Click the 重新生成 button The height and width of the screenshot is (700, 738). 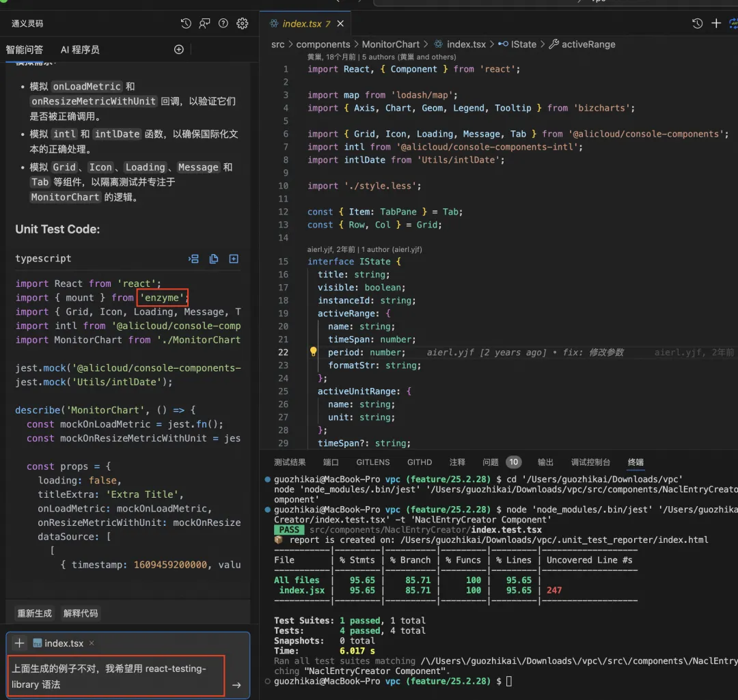[34, 613]
